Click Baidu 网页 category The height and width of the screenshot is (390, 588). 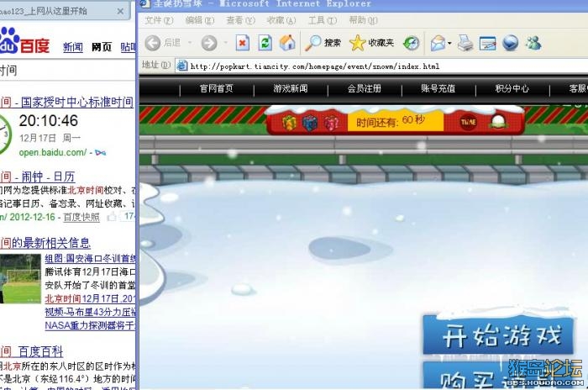[x=102, y=47]
